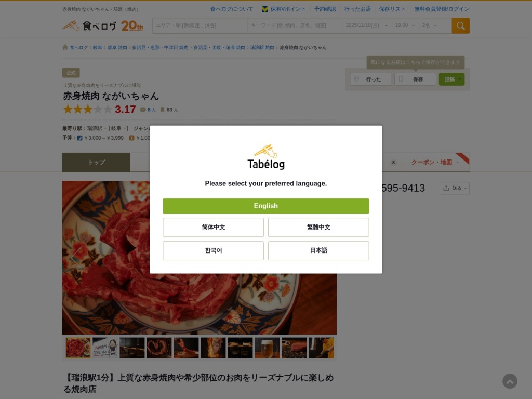The height and width of the screenshot is (399, 532).
Task: Open the 19:00 time dropdown
Action: 404,25
